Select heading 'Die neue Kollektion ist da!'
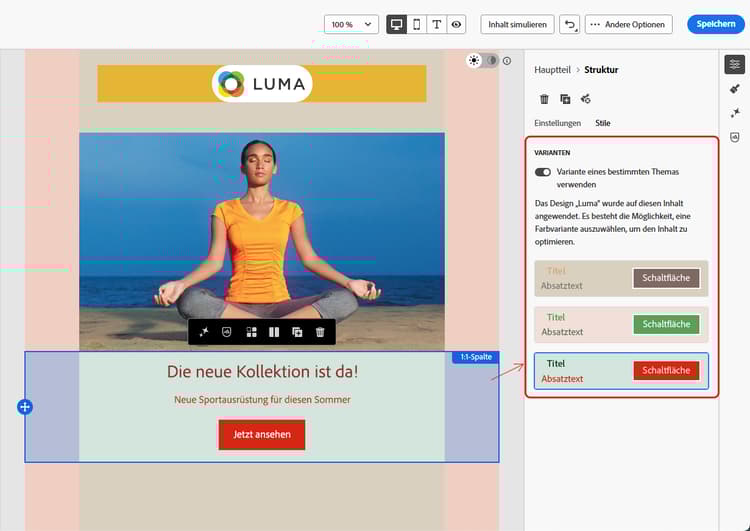750x531 pixels. tap(262, 372)
